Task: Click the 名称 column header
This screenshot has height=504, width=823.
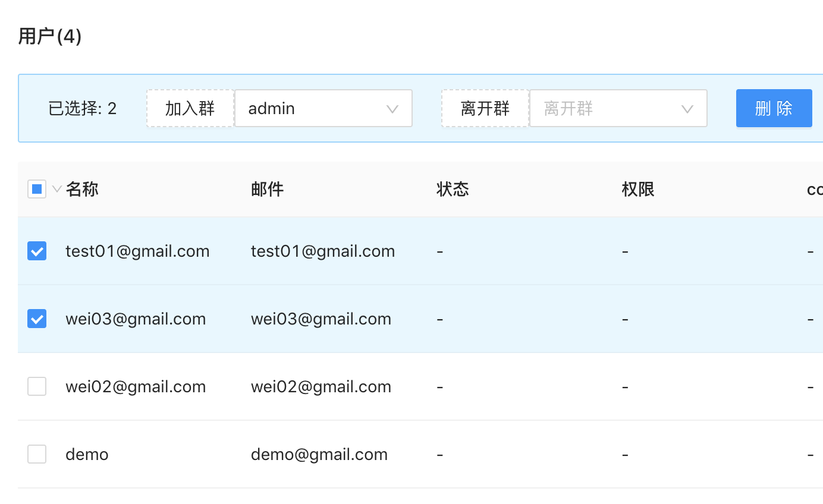Action: click(x=82, y=189)
